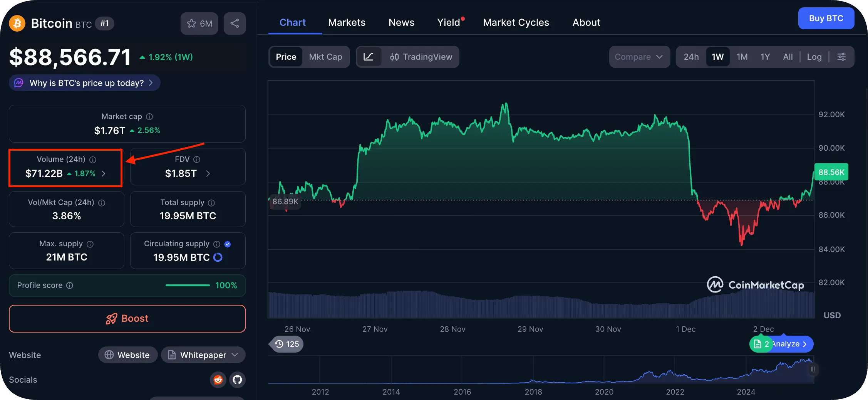Switch to the Markets tab
Image resolution: width=868 pixels, height=400 pixels.
[347, 22]
